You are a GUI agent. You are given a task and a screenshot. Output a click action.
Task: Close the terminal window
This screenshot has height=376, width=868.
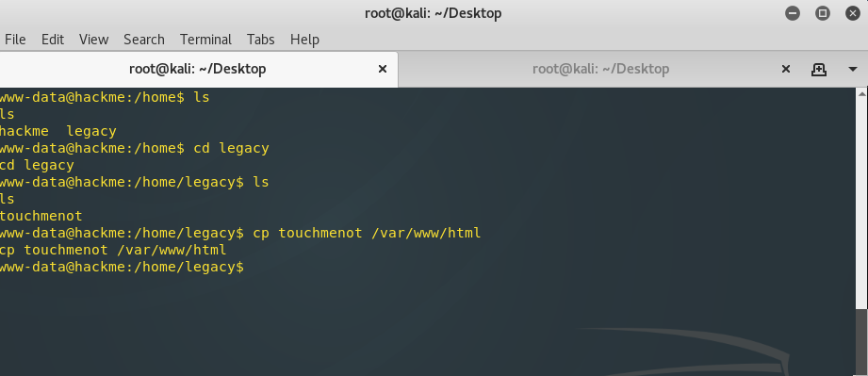[x=853, y=13]
